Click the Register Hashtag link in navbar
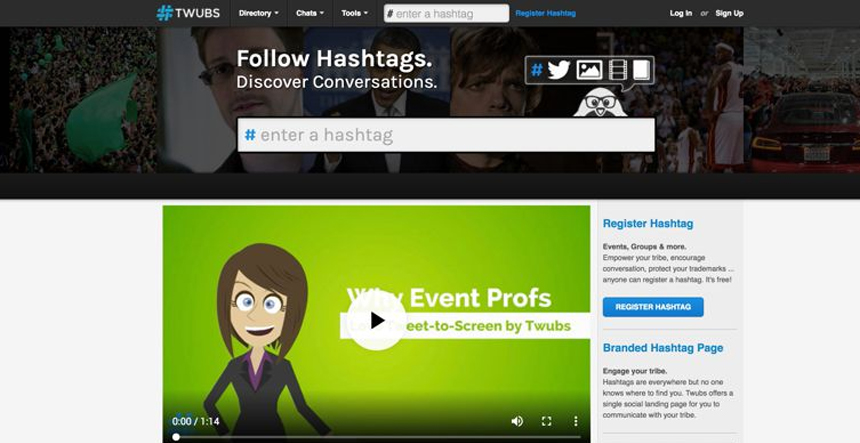The width and height of the screenshot is (860, 443). (546, 13)
